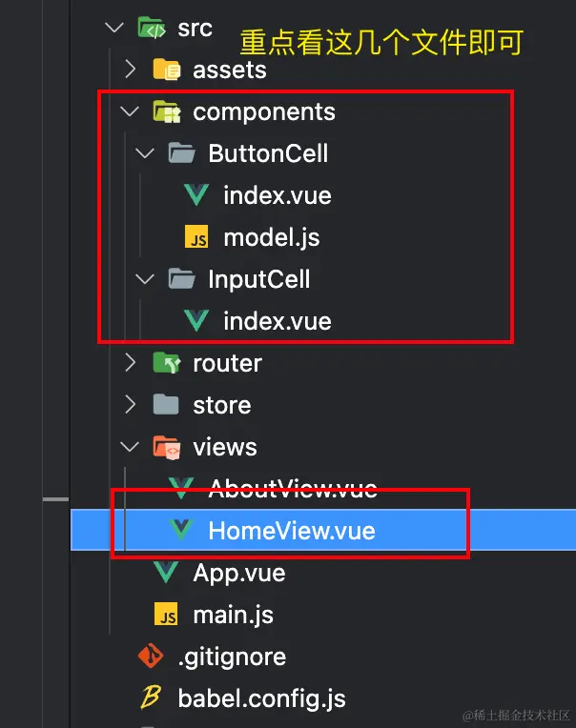This screenshot has width=576, height=728.
Task: Click the JS icon beside model.js
Action: click(x=197, y=238)
